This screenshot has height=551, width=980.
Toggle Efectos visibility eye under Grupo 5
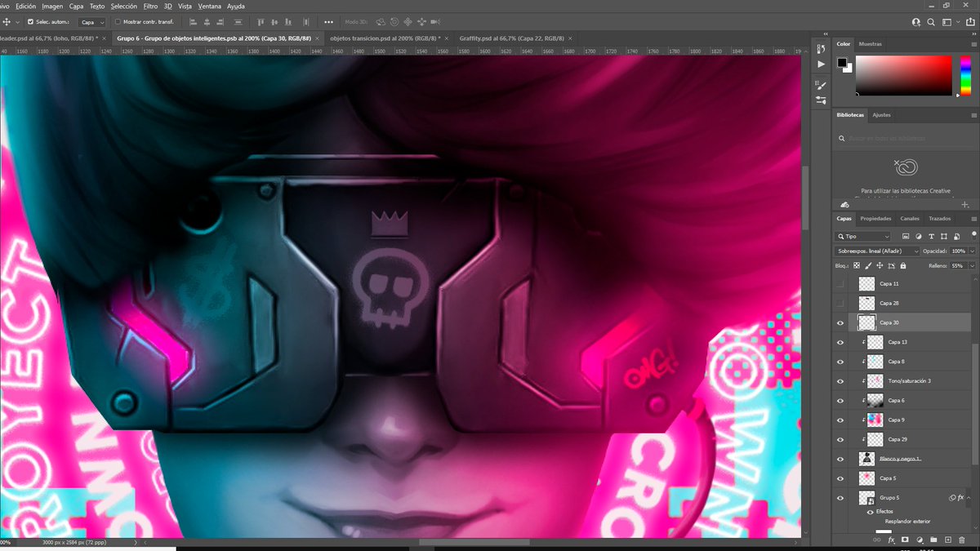pos(871,512)
